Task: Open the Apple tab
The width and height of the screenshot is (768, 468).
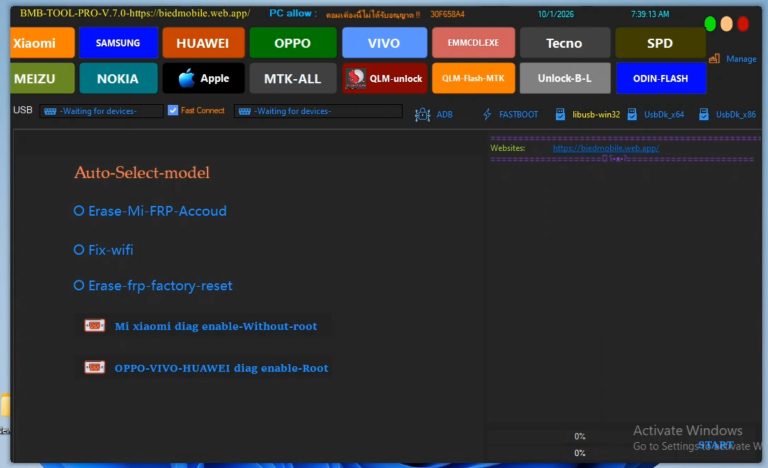Action: (203, 78)
